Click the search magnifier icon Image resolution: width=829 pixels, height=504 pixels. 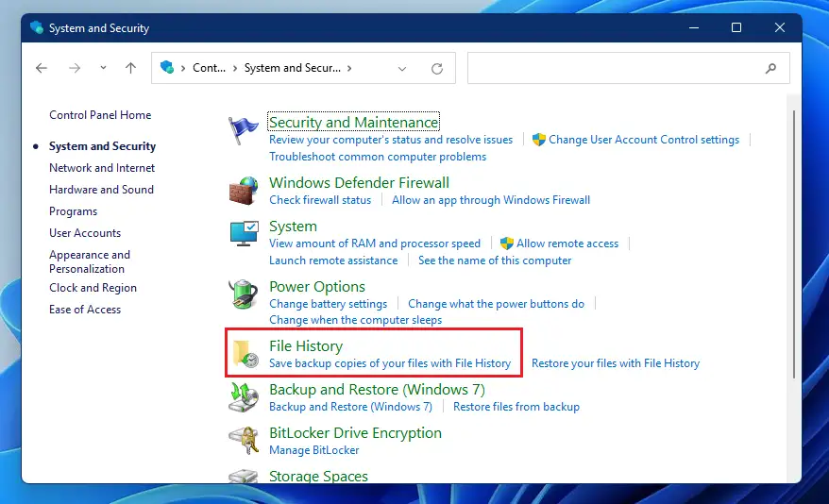pyautogui.click(x=770, y=68)
